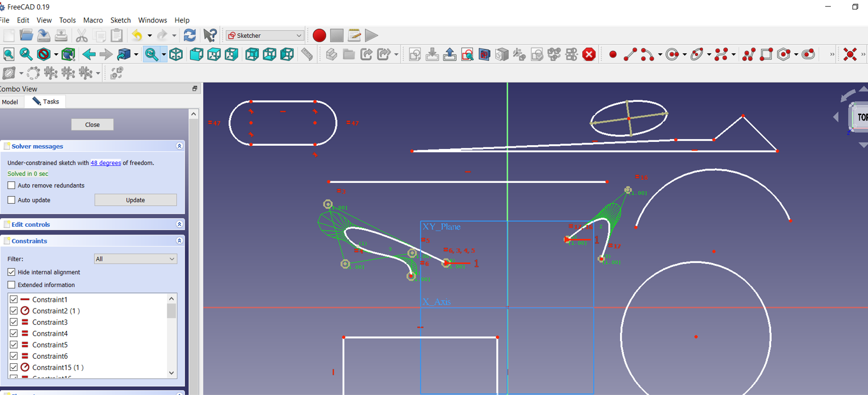Open a document with the folder icon
This screenshot has width=868, height=395.
[x=26, y=36]
